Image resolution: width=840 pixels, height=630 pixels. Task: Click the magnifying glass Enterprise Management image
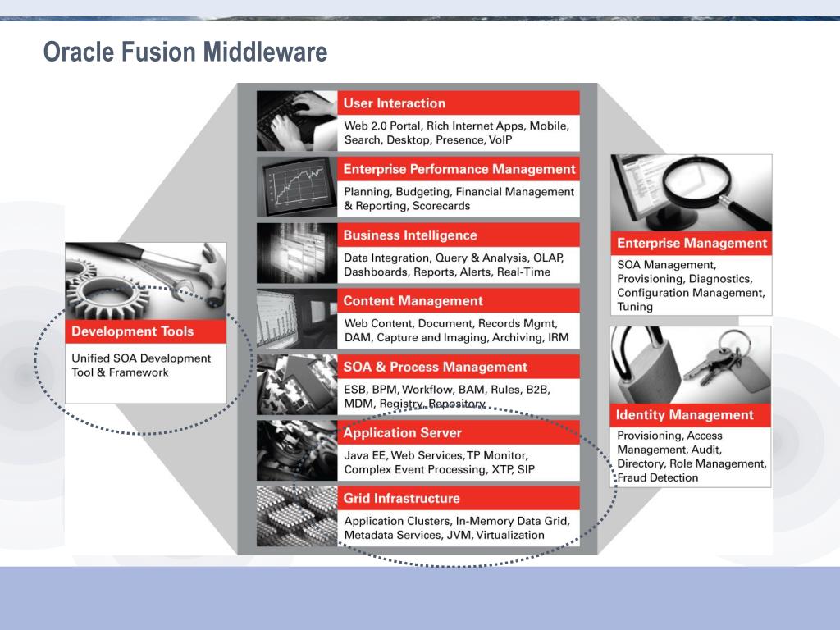click(691, 193)
